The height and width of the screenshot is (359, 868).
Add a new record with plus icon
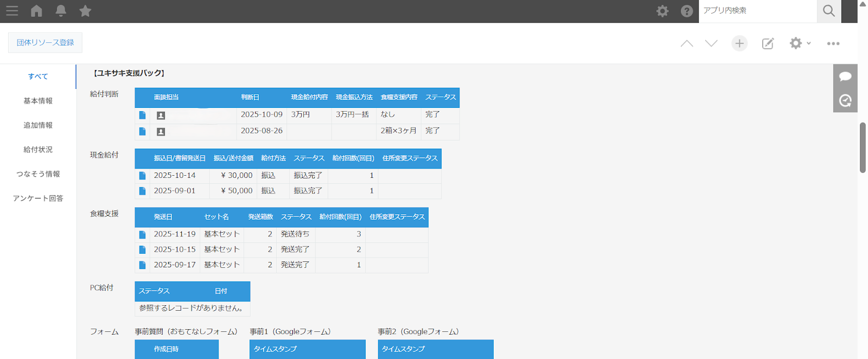point(739,43)
